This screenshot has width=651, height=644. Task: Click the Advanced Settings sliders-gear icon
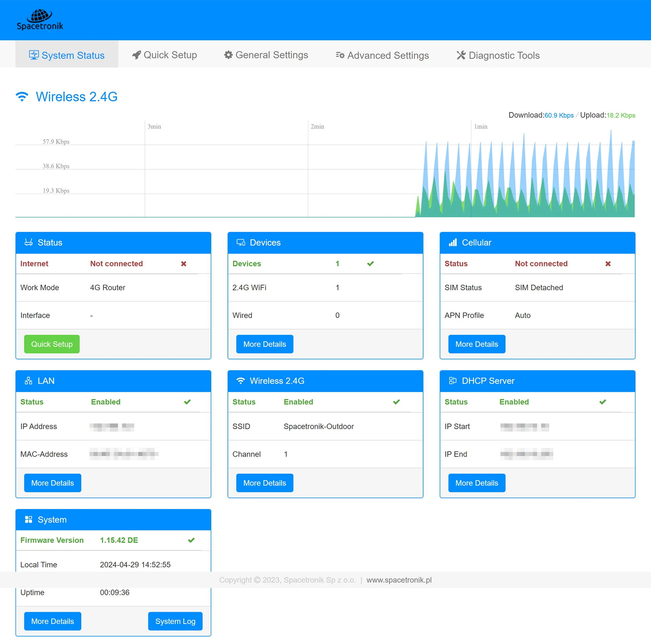coord(340,55)
